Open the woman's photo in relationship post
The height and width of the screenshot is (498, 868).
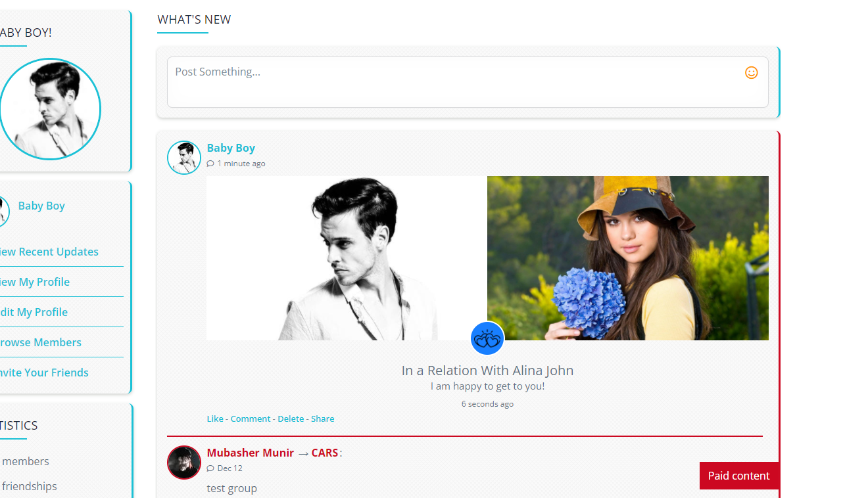pyautogui.click(x=627, y=258)
